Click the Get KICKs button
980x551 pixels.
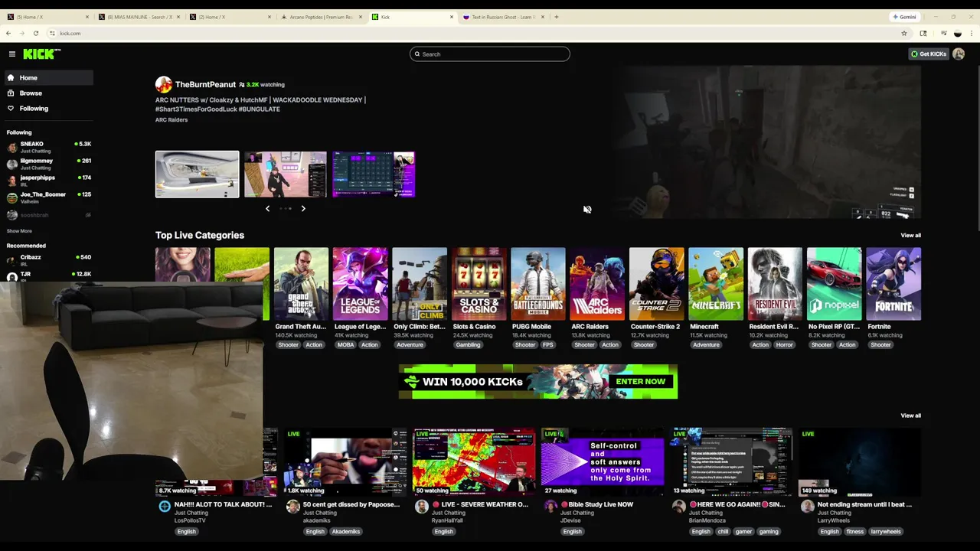929,54
